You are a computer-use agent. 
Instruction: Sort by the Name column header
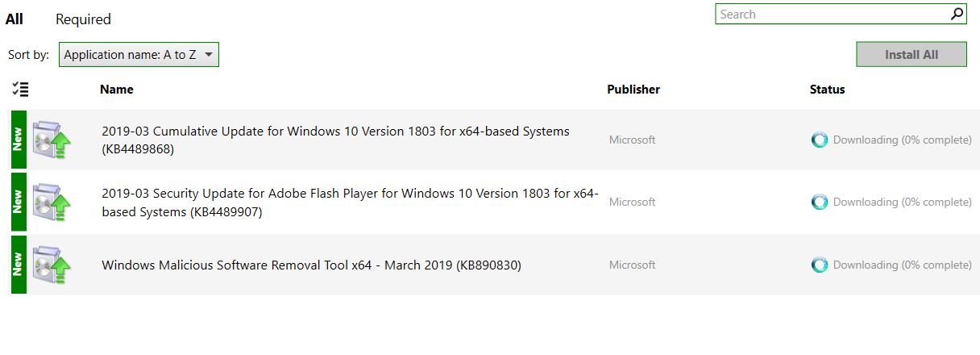[x=117, y=90]
